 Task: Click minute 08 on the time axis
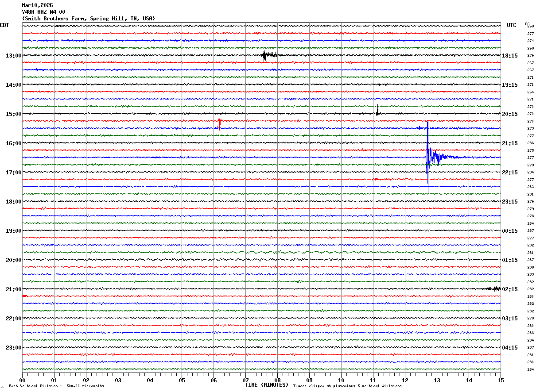277,380
